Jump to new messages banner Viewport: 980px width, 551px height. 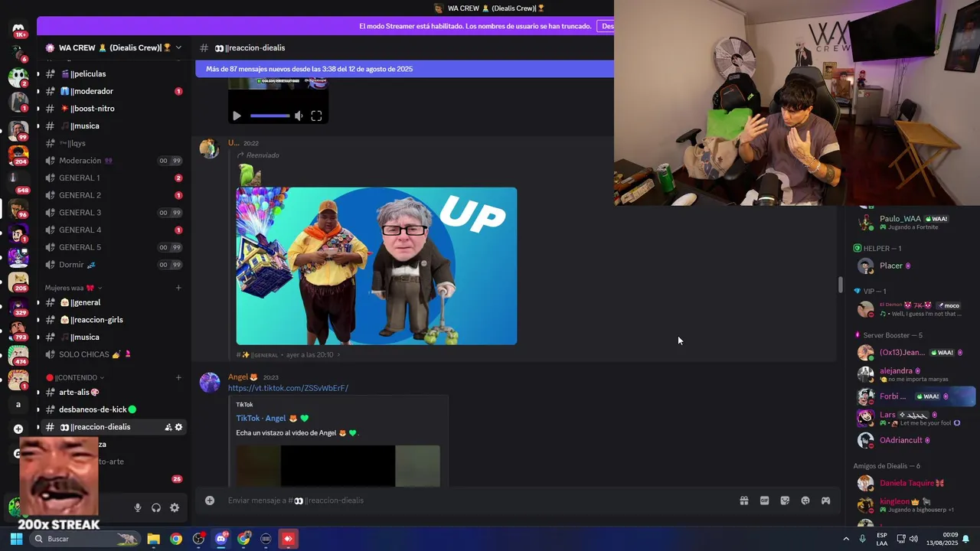(x=404, y=69)
